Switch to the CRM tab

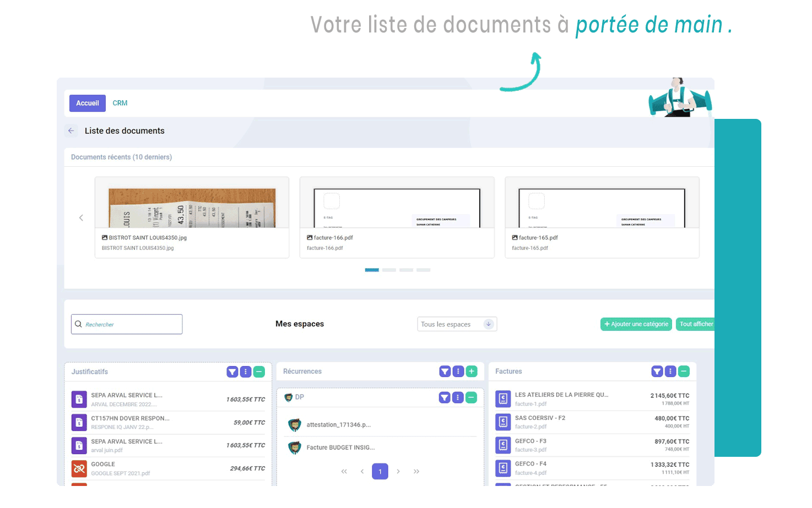pyautogui.click(x=120, y=103)
